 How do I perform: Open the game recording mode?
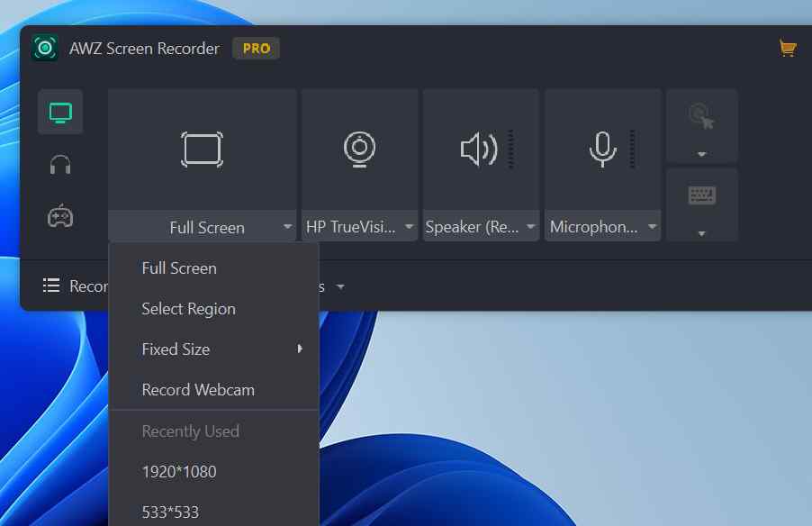(x=59, y=215)
